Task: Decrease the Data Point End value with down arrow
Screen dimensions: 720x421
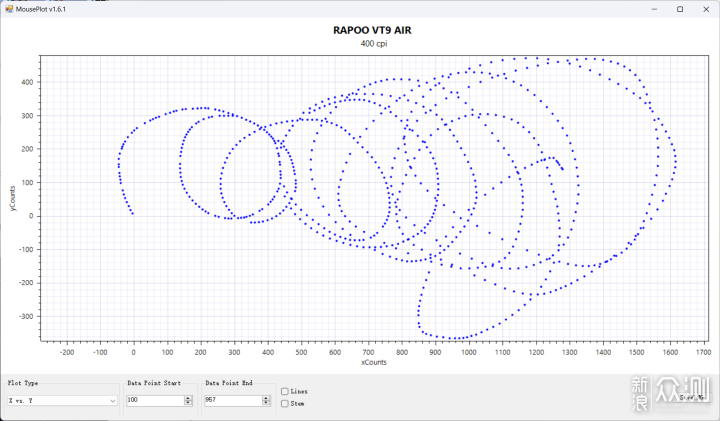Action: pyautogui.click(x=266, y=403)
